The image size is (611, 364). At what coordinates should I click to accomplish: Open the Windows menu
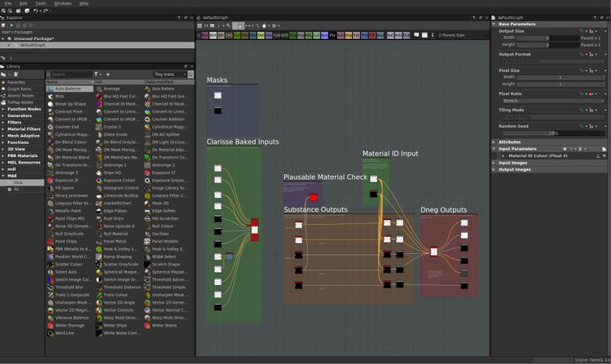63,3
